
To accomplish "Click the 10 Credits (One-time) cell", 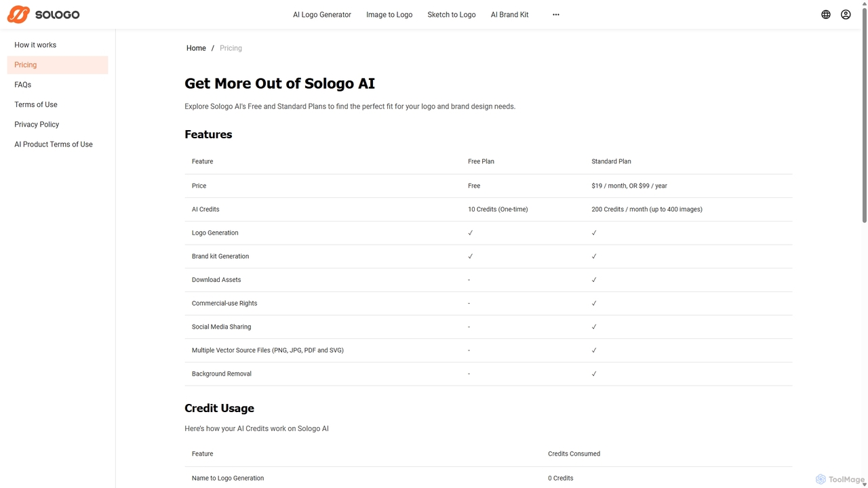I will [x=498, y=209].
